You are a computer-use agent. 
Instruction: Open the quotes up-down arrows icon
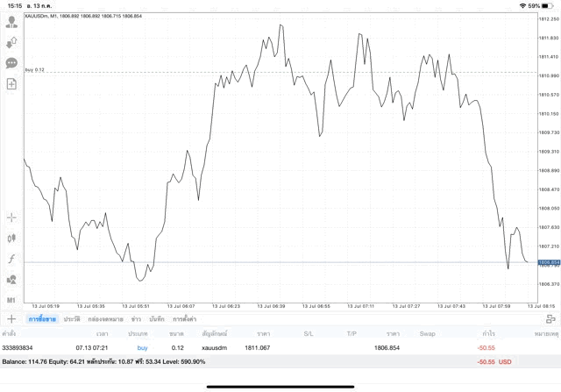11,42
